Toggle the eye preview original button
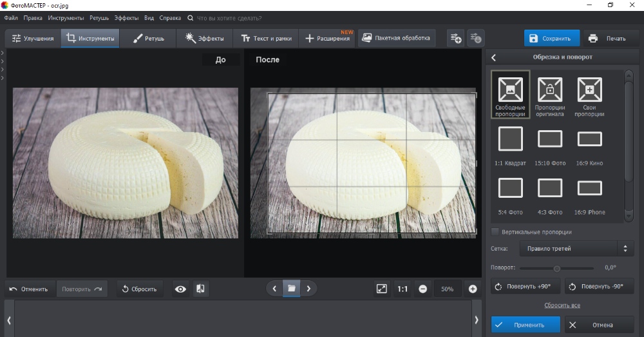 point(180,289)
